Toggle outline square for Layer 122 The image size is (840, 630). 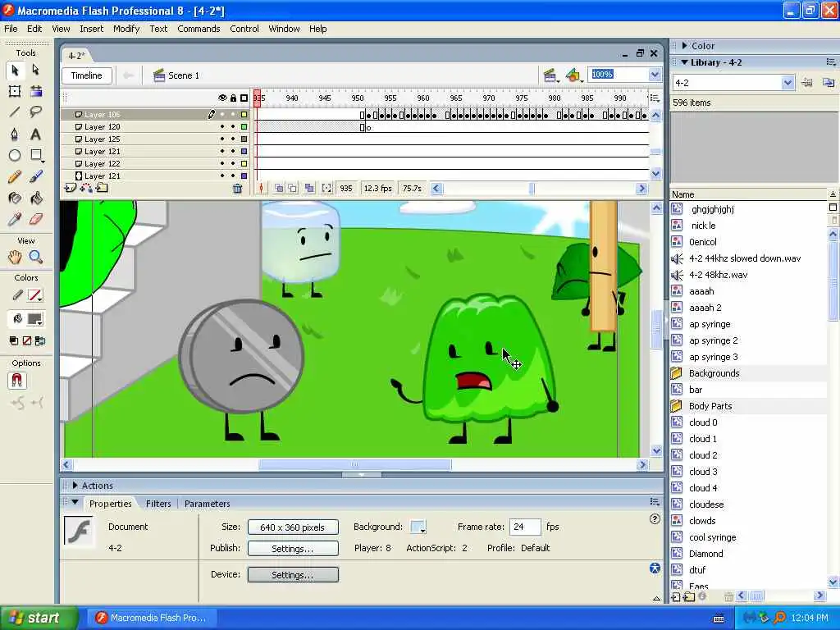click(x=244, y=164)
